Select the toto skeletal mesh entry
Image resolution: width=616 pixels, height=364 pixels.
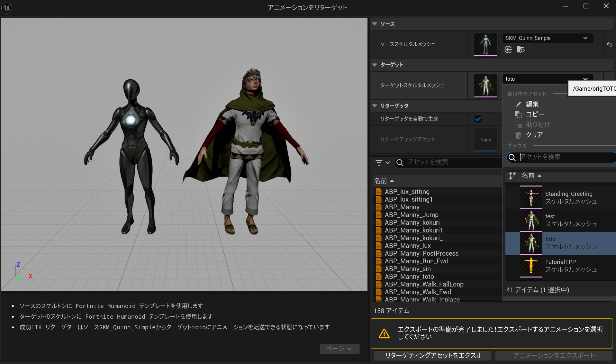[561, 243]
